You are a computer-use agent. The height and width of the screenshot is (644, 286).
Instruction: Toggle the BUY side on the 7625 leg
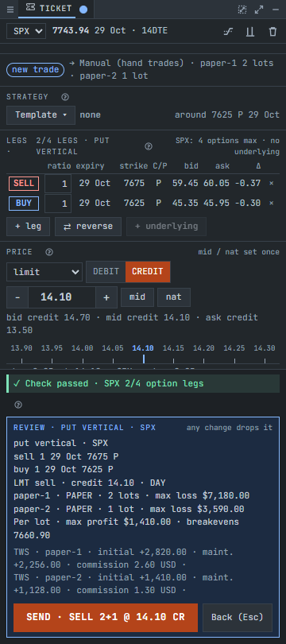24,204
